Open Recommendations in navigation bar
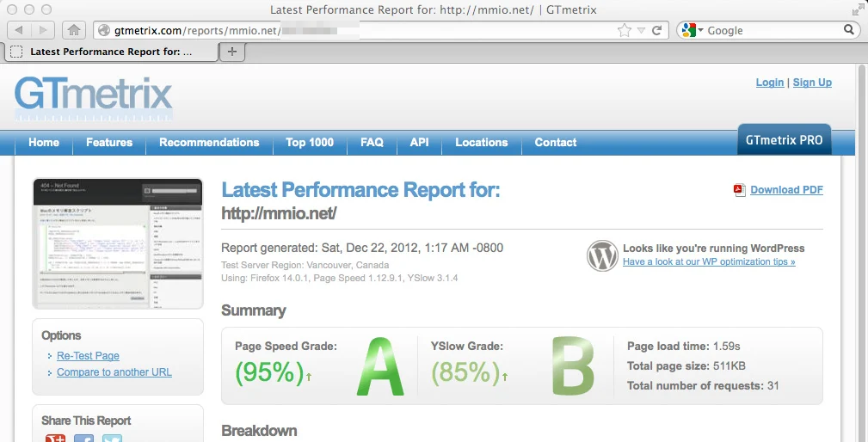The width and height of the screenshot is (868, 442). (x=209, y=142)
